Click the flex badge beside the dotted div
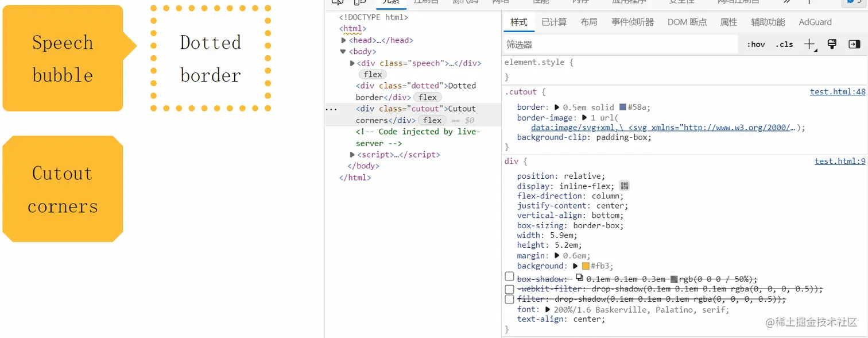 tap(428, 97)
